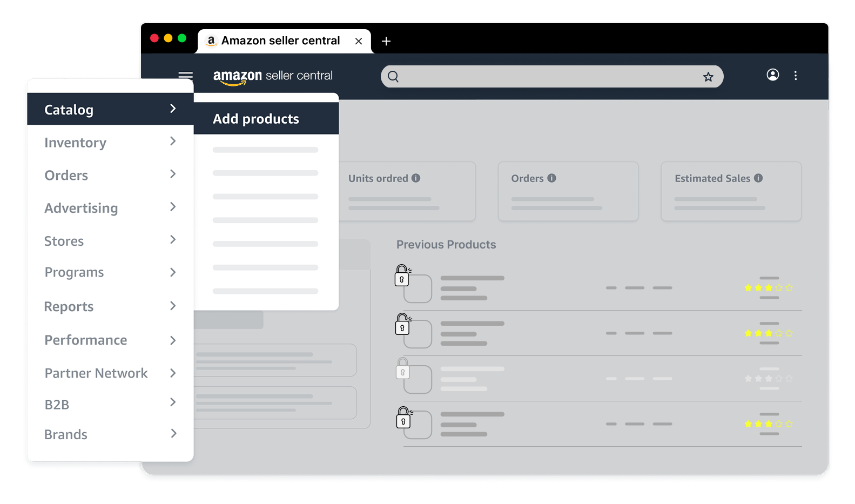Click info icon next to Units ordred
855x504 pixels.
(x=416, y=178)
